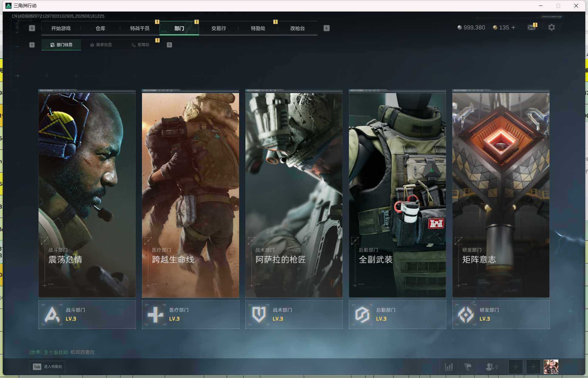588x378 pixels.
Task: Click the Q previous-tab key icon
Action: point(32,28)
